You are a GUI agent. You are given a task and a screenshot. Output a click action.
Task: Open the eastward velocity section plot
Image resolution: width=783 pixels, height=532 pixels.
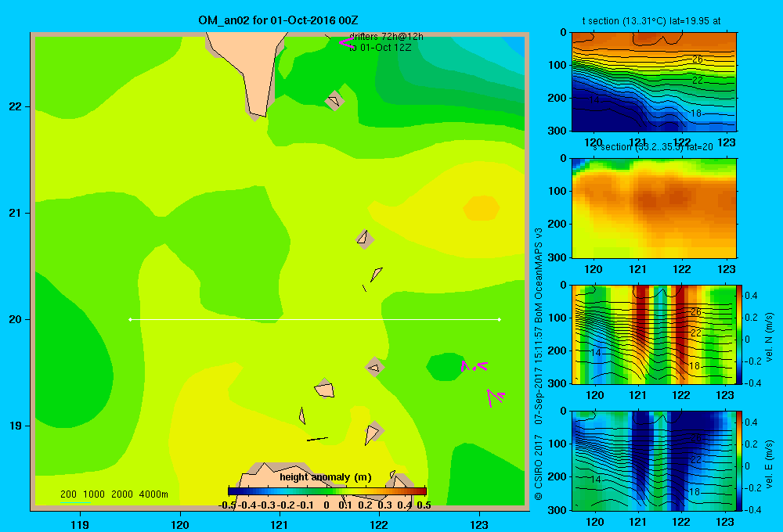pos(654,460)
